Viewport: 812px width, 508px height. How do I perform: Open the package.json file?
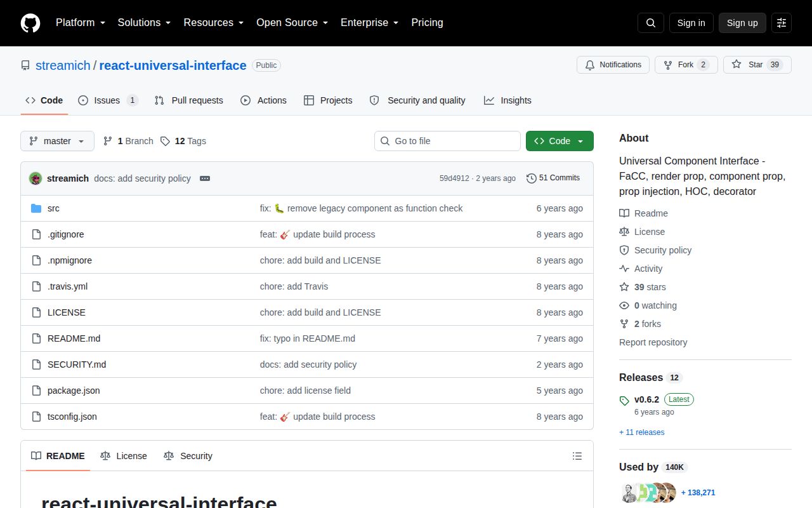pyautogui.click(x=74, y=391)
